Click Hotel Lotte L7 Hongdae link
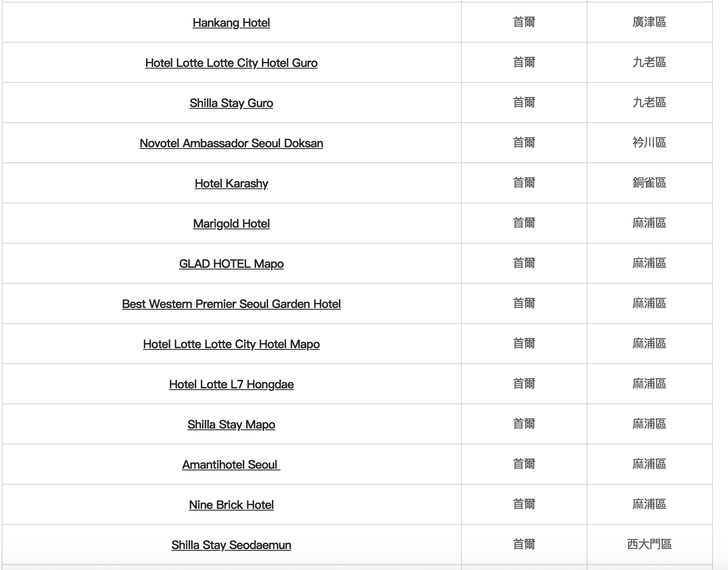This screenshot has width=728, height=570. point(231,384)
